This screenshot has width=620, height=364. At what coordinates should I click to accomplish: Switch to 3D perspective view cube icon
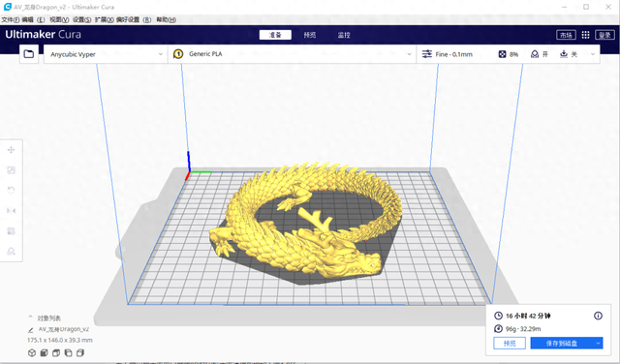(32, 353)
